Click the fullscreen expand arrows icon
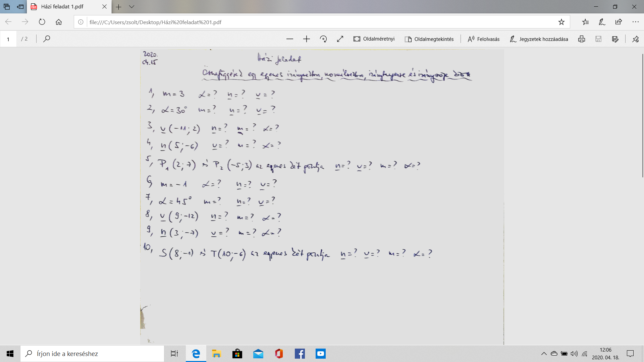The image size is (644, 362). (340, 39)
